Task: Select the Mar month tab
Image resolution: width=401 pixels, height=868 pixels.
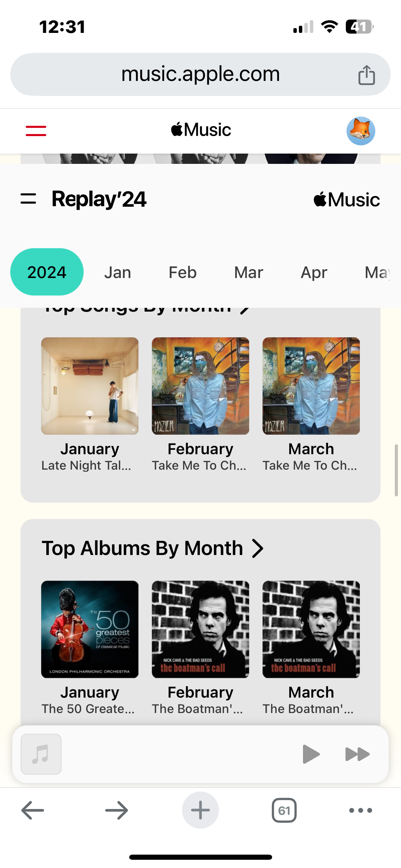Action: [x=248, y=273]
